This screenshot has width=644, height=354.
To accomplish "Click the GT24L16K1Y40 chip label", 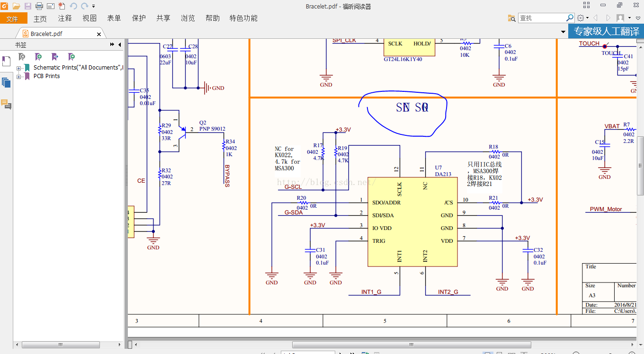I will coord(403,60).
